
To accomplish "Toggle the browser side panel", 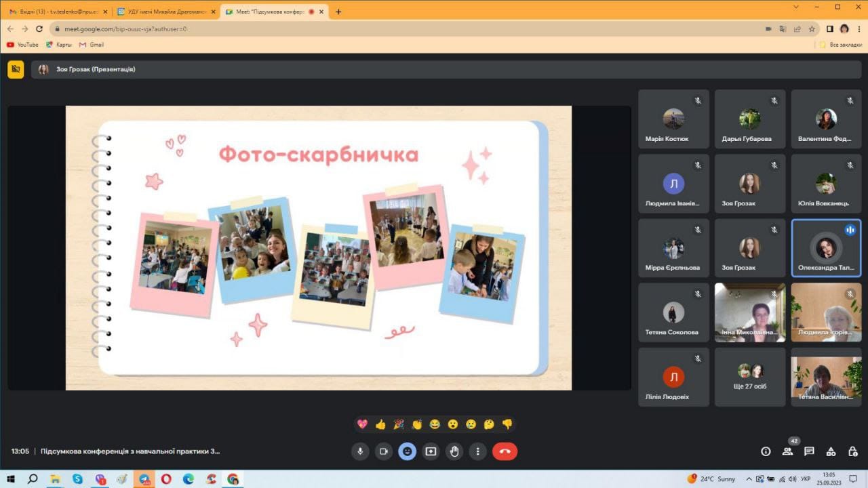I will tap(830, 29).
